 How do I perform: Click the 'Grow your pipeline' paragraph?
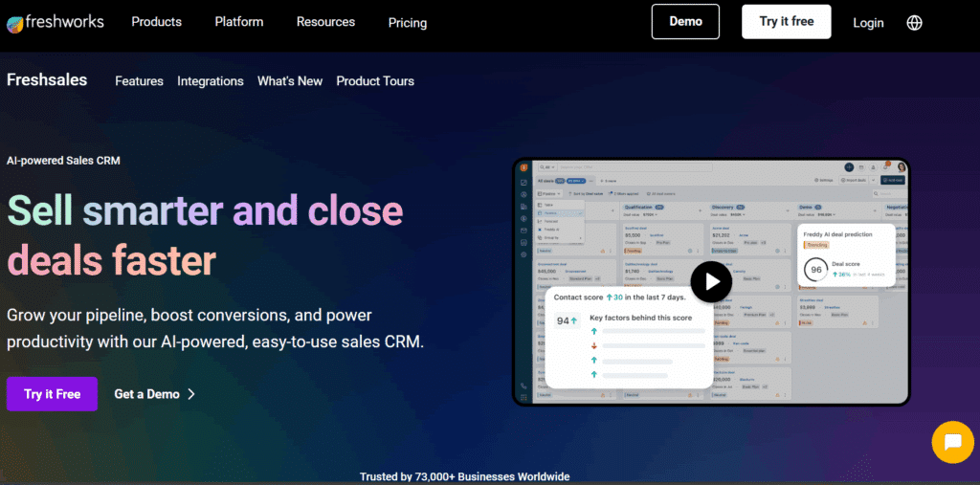point(215,329)
